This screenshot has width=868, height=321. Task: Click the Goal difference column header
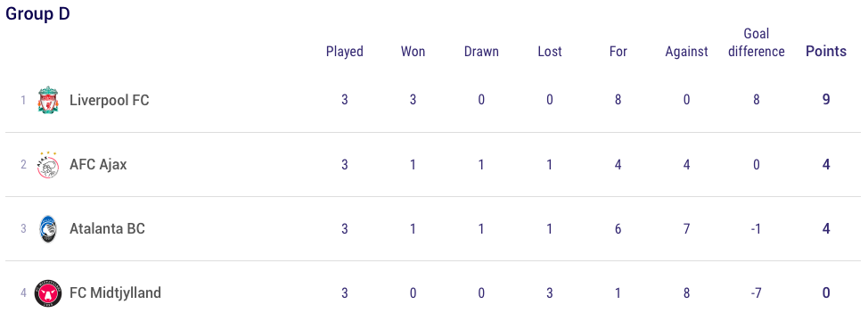point(757,43)
